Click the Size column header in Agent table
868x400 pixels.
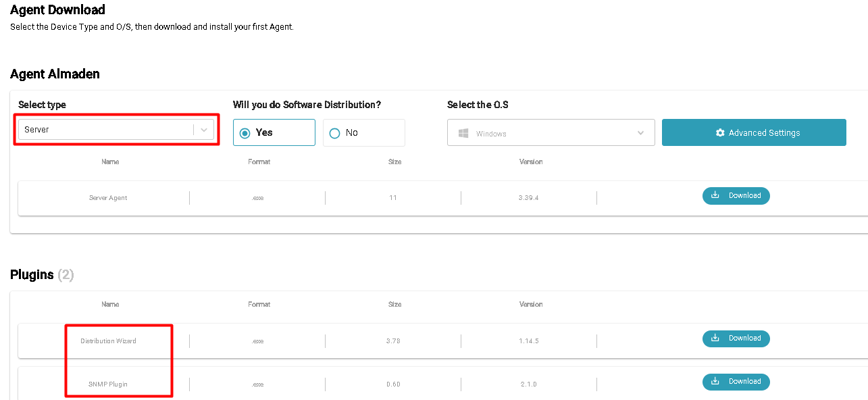pos(395,161)
